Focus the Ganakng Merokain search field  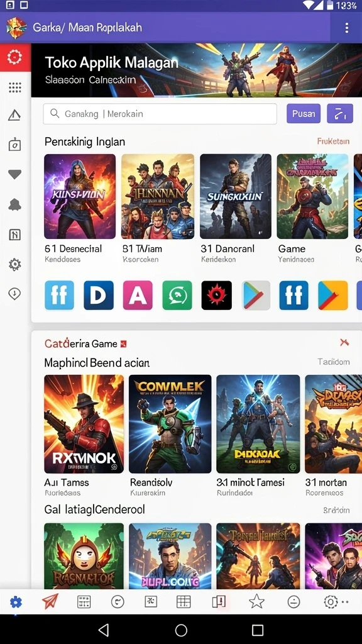[x=160, y=114]
